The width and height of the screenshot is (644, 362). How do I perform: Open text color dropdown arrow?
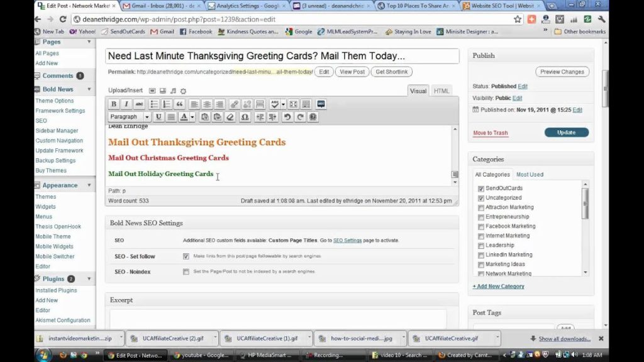pyautogui.click(x=192, y=117)
